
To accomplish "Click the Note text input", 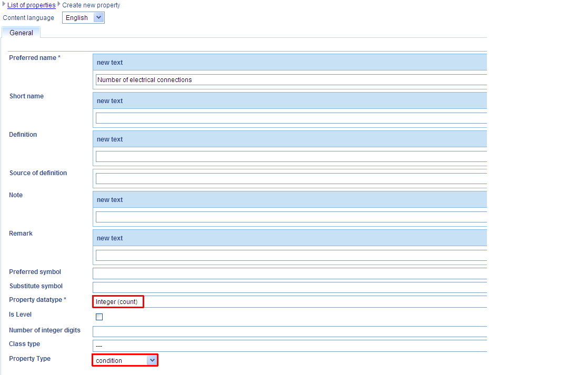I will tap(291, 217).
